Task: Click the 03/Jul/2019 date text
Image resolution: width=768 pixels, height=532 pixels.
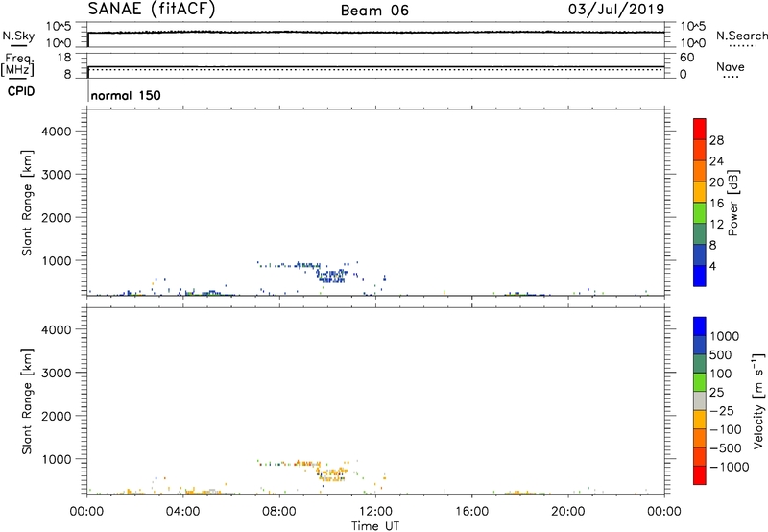Action: (x=616, y=10)
